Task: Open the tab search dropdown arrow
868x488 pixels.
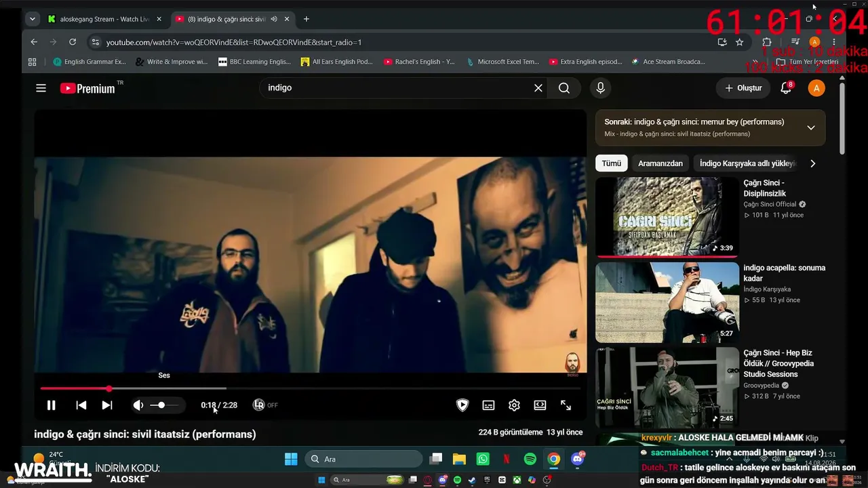Action: point(32,19)
